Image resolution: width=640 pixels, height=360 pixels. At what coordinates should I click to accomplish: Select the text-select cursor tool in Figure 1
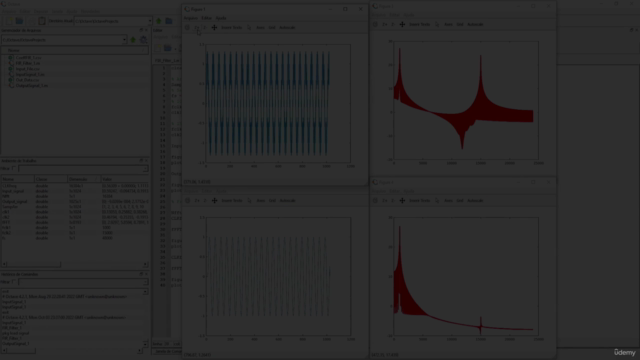249,28
